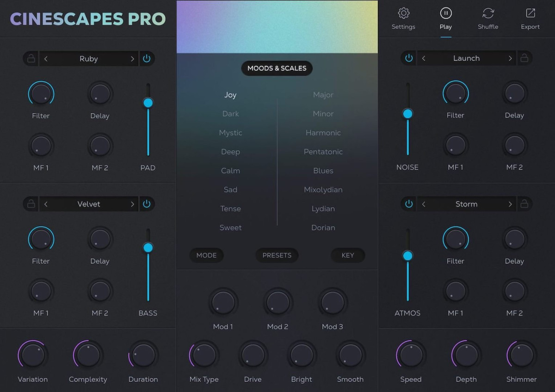Open the Settings gear icon
Viewport: 555px width, 392px height.
point(404,13)
